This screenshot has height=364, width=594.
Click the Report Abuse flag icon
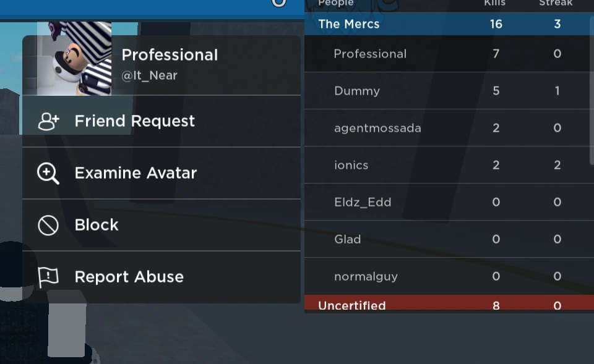click(48, 277)
